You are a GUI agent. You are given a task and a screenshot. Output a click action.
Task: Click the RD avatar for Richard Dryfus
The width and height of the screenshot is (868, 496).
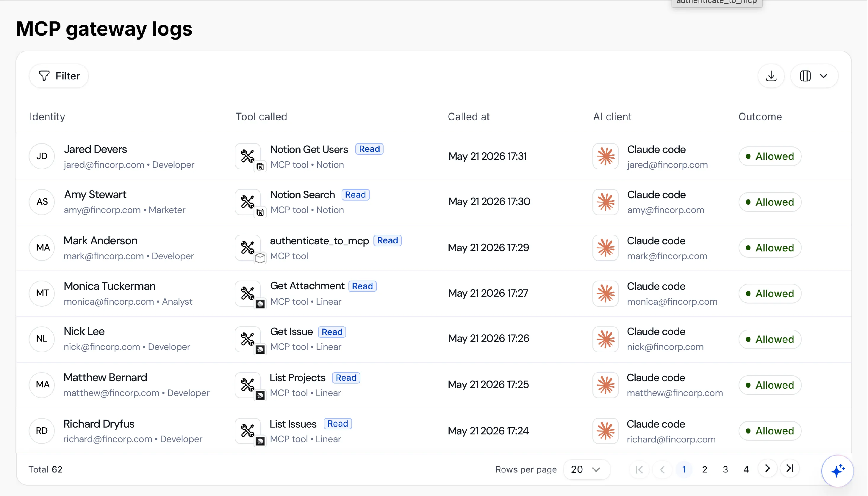tap(42, 431)
